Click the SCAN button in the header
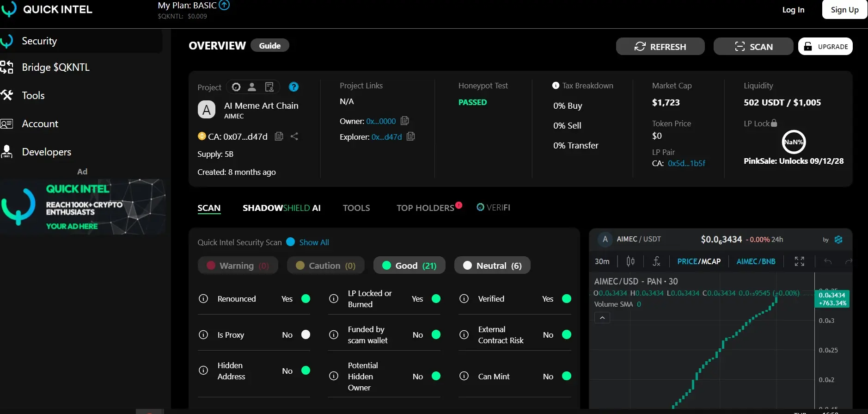The image size is (868, 414). coord(753,46)
